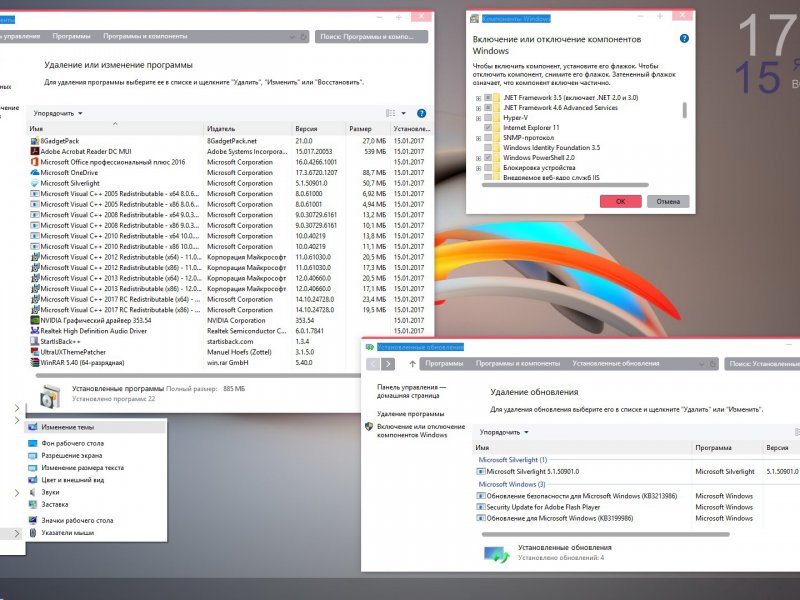The height and width of the screenshot is (600, 800).
Task: Open 'Упорядочить' dropdown in updates window
Action: click(504, 432)
